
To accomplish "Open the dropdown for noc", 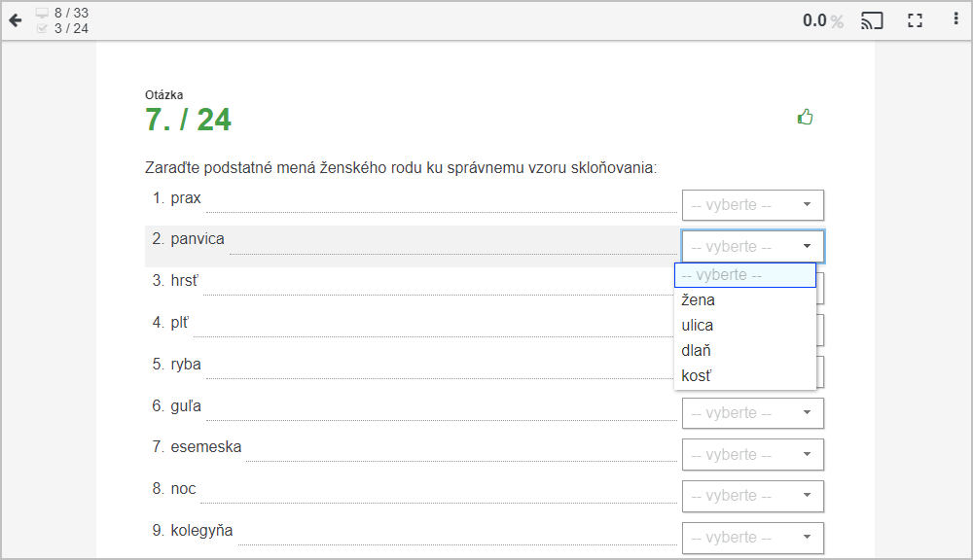I will [x=753, y=496].
